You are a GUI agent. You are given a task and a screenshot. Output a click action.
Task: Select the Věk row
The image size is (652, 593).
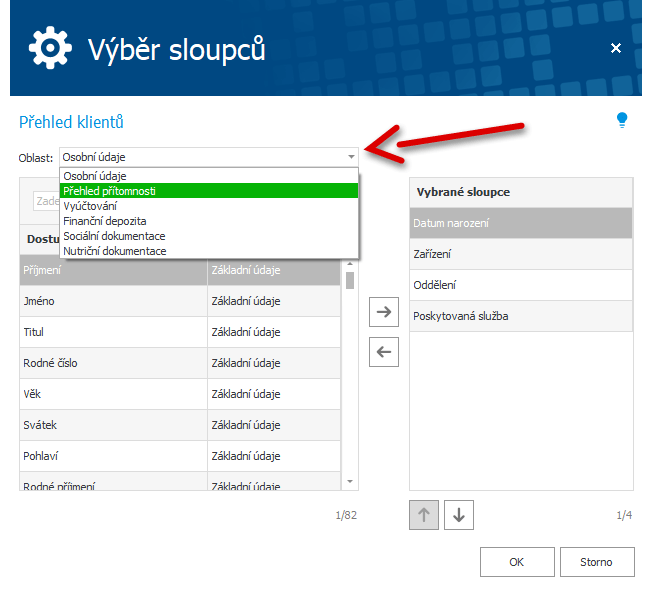180,394
